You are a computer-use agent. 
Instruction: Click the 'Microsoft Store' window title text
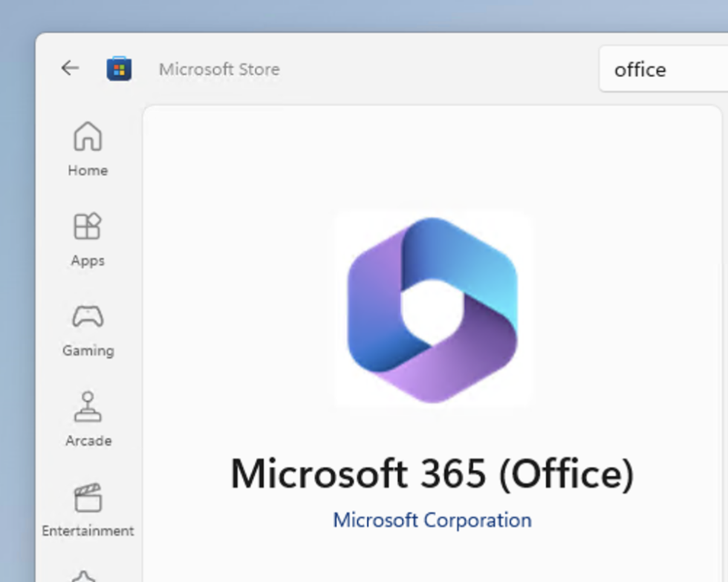[x=220, y=69]
